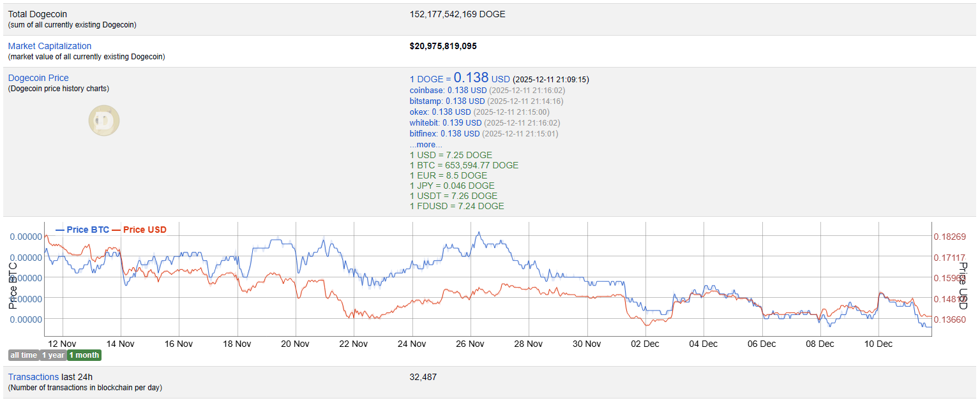Open the Transactions last 24h link
Viewport: 980px width, 403px height.
[x=33, y=377]
